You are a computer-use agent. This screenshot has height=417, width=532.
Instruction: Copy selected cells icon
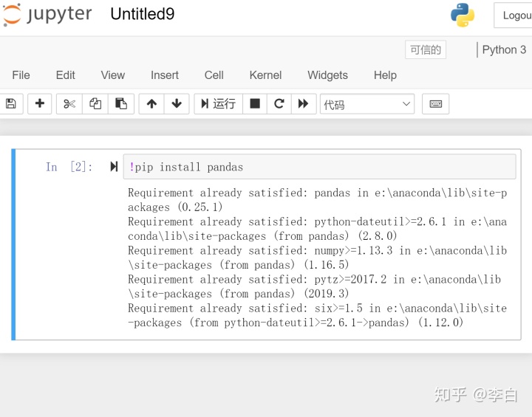click(95, 104)
